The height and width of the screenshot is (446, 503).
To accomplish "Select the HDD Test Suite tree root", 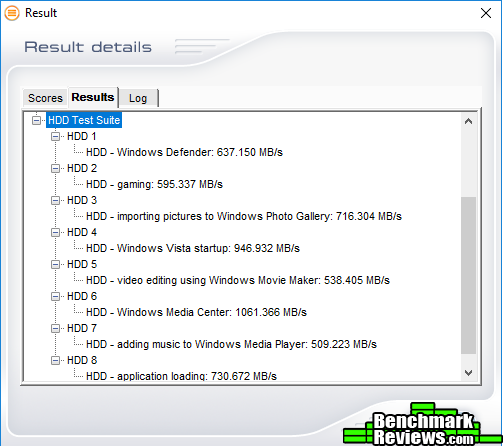I will click(84, 120).
